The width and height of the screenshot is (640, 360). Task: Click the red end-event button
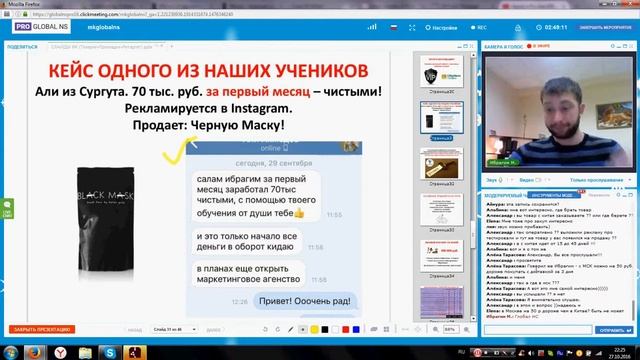point(606,27)
